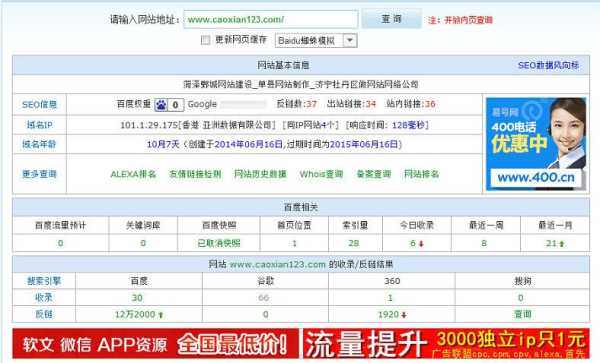Click the website address input field
The height and width of the screenshot is (363, 600).
pos(271,19)
